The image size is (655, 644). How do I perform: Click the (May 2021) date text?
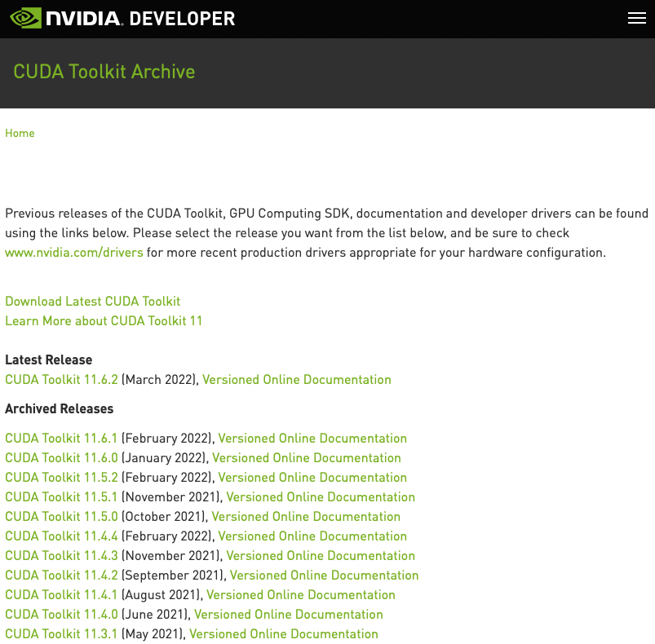(152, 634)
